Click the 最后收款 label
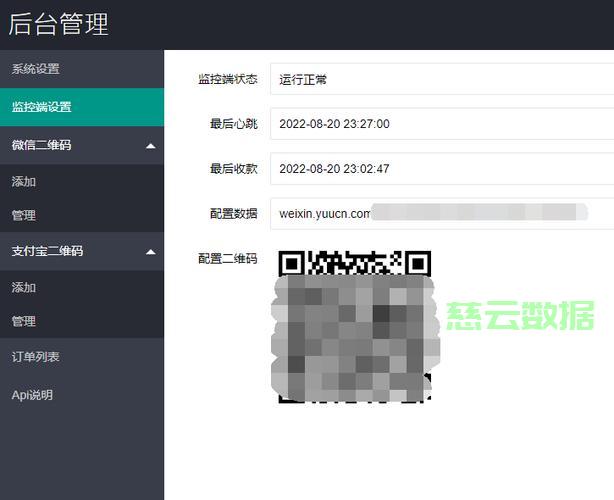Viewport: 614px width, 500px height. click(233, 169)
